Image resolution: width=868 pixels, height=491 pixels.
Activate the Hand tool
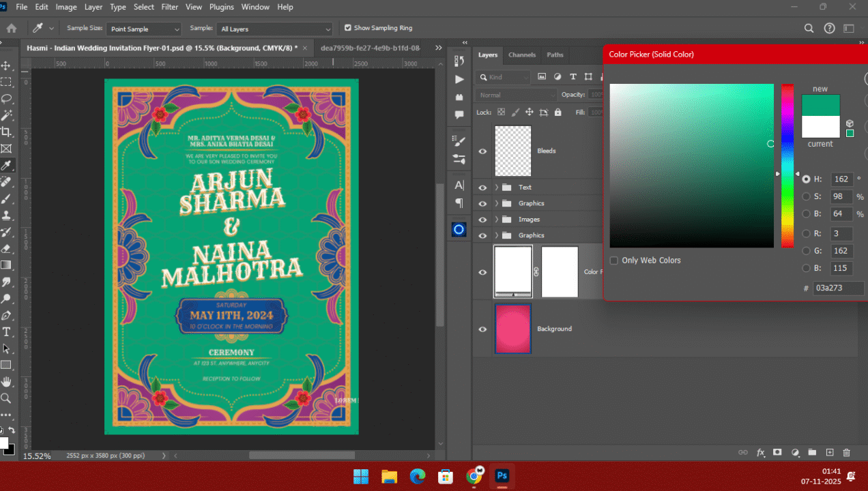pos(6,382)
